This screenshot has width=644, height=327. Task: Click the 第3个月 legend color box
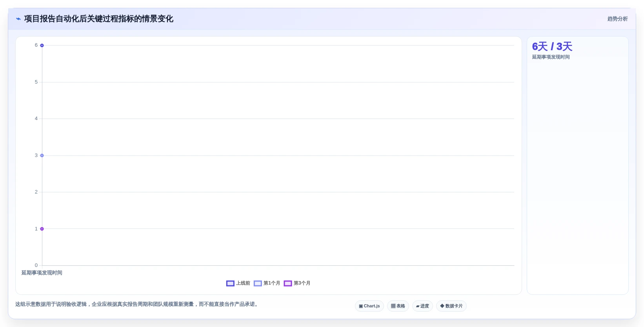tap(288, 283)
